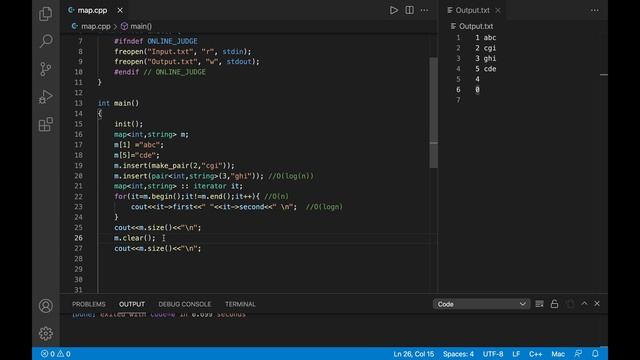Viewport: 640px width, 360px height.
Task: Click the Mac configuration in status bar
Action: [558, 354]
